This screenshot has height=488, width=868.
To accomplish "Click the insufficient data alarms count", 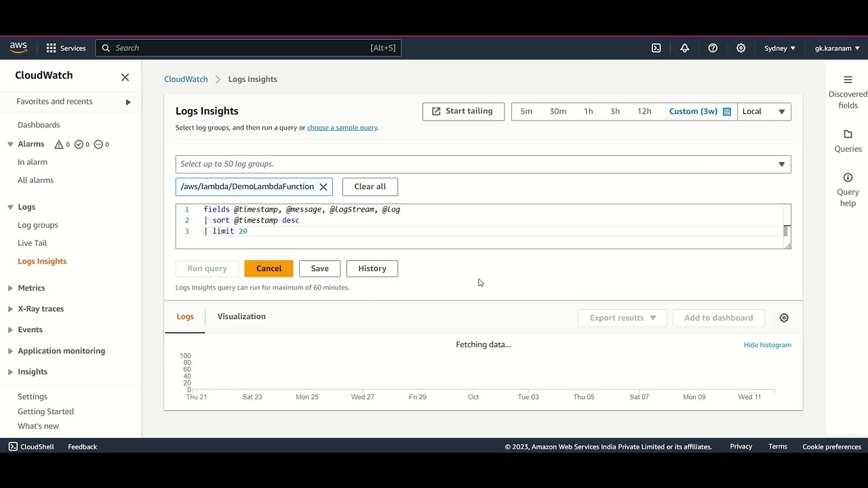I will tap(101, 144).
